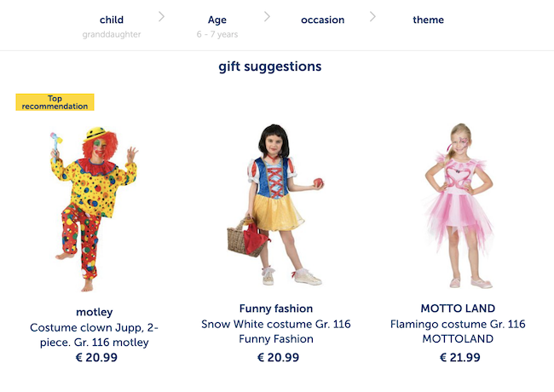Click the yellow Top recommendation badge
Viewport: 554px width, 392px height.
pos(55,102)
